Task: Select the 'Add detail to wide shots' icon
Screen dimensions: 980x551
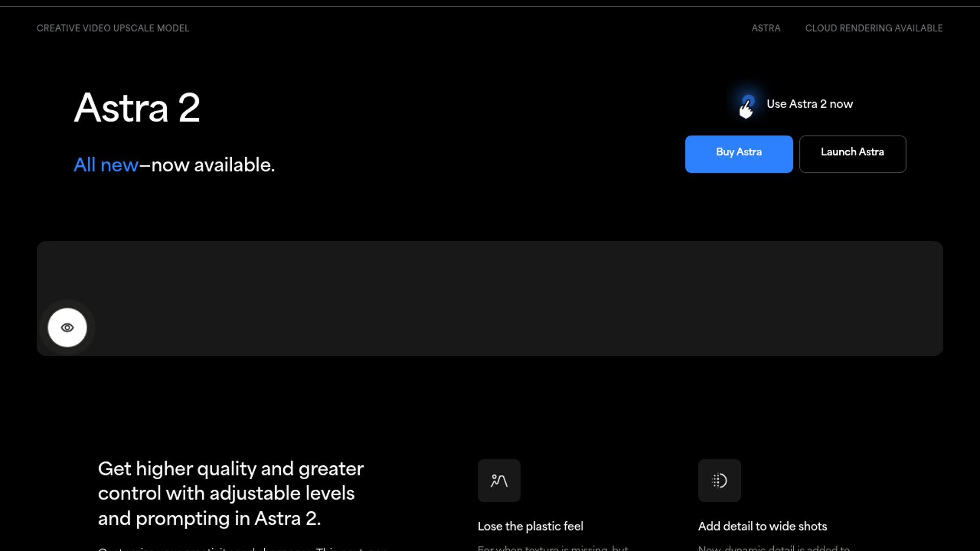Action: pos(720,481)
